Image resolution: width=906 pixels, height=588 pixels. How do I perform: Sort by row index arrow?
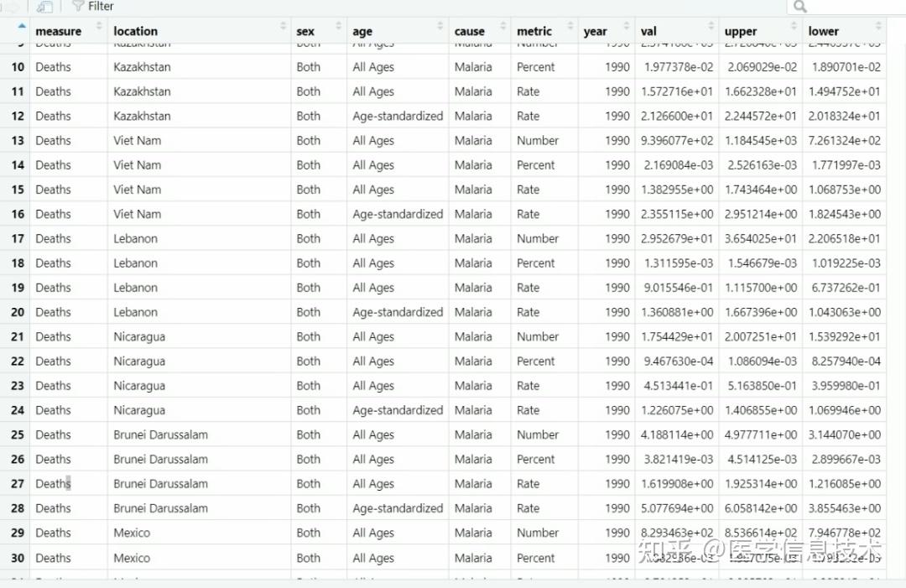[x=21, y=26]
